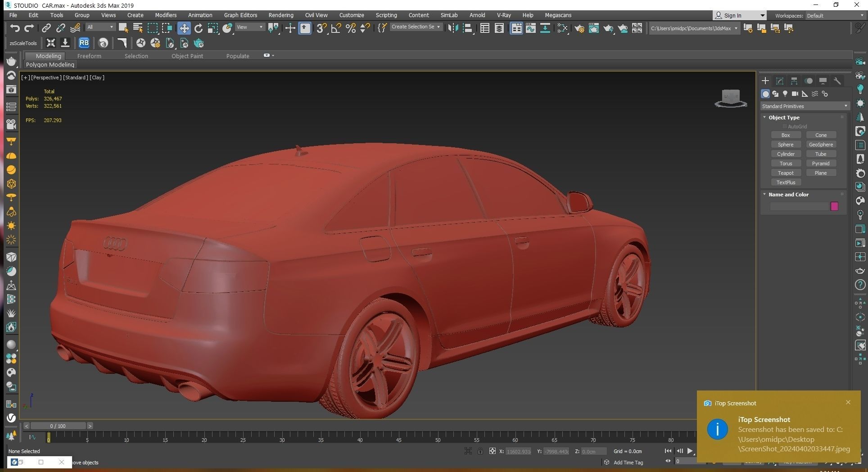Open the Hierarchy panel tab
The image size is (868, 472).
(794, 81)
